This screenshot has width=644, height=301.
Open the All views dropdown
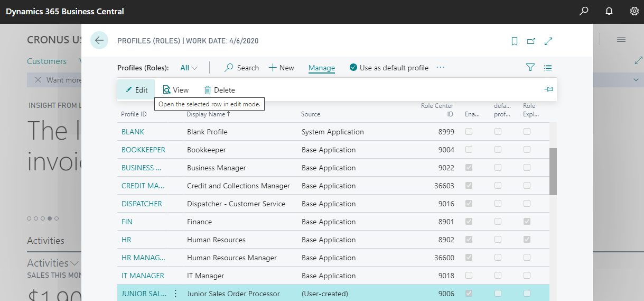[189, 68]
